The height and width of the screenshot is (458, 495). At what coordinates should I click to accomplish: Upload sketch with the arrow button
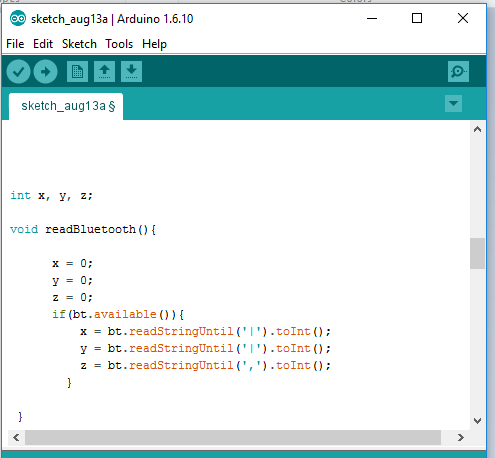pos(45,72)
